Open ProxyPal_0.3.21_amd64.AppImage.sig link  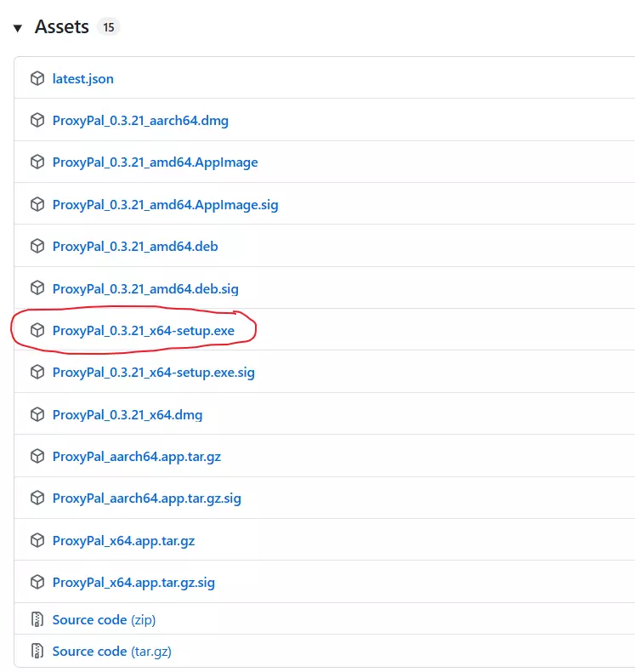[x=165, y=204]
